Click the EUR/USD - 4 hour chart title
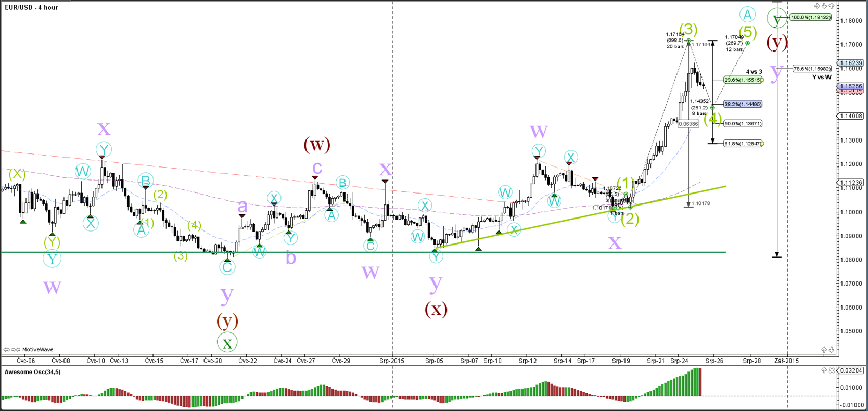The width and height of the screenshot is (868, 411). pos(31,7)
